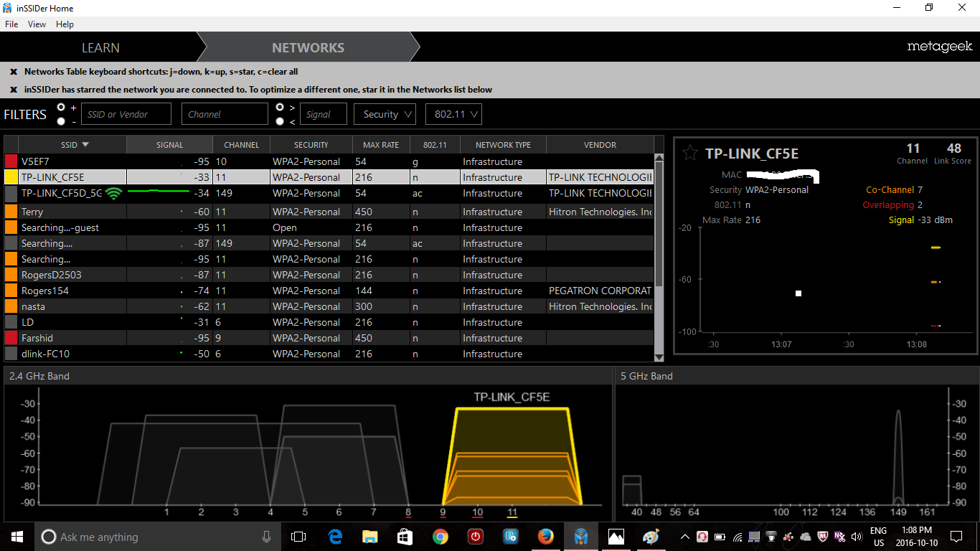
Task: Click the SSID or Vendor filter field
Action: click(126, 114)
